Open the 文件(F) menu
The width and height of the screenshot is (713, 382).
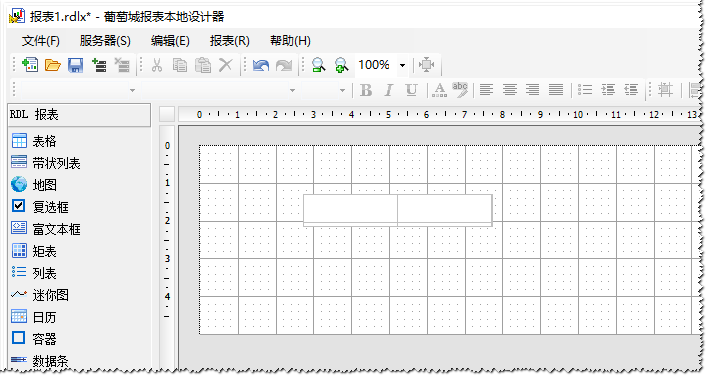41,41
